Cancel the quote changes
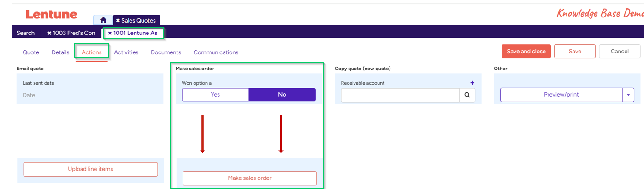The height and width of the screenshot is (189, 644). (x=620, y=52)
